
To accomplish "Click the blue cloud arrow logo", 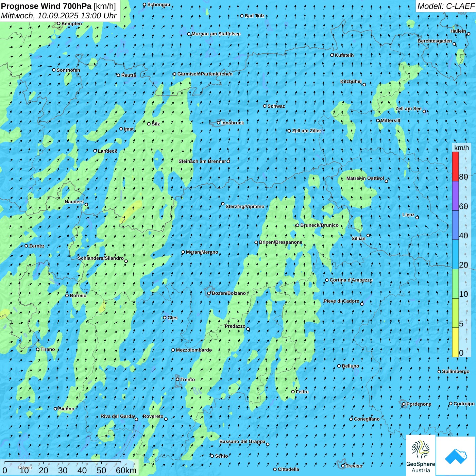I will click(x=456, y=456).
